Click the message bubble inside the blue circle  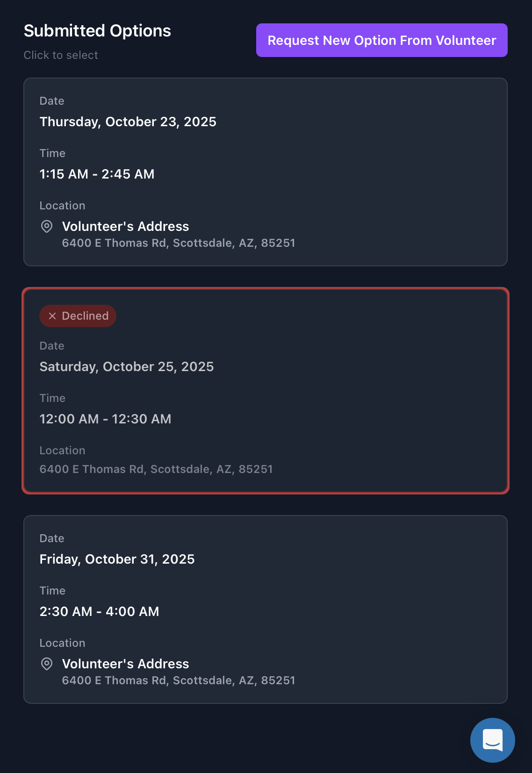click(492, 740)
